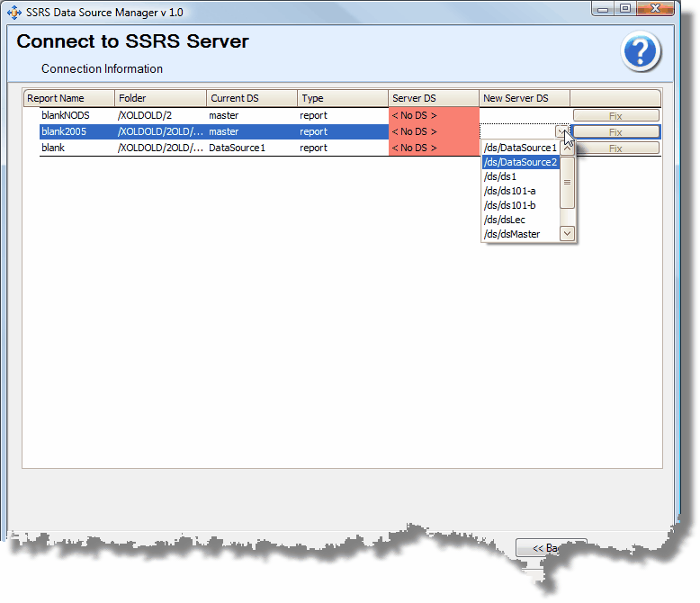Click the dropdown list scroll up arrow
Viewport: 700px width, 603px height.
568,148
